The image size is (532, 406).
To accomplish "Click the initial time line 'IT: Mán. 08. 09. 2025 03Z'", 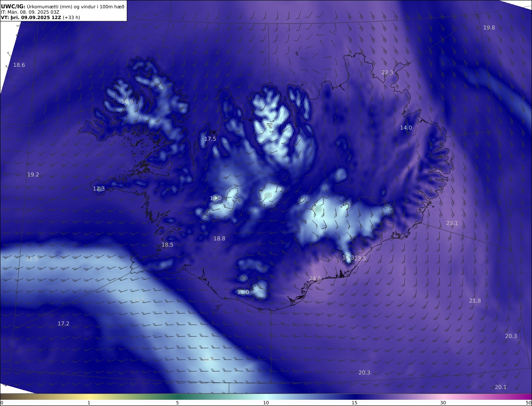I will [30, 12].
